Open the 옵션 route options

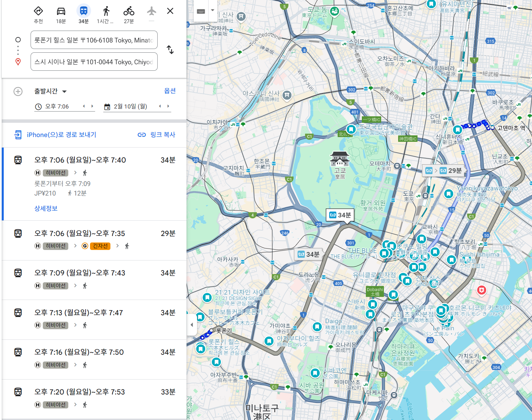[170, 91]
